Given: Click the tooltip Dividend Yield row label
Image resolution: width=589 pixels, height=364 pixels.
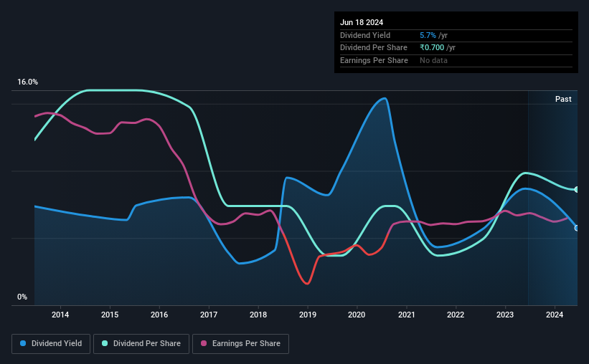Looking at the screenshot, I should (x=365, y=35).
